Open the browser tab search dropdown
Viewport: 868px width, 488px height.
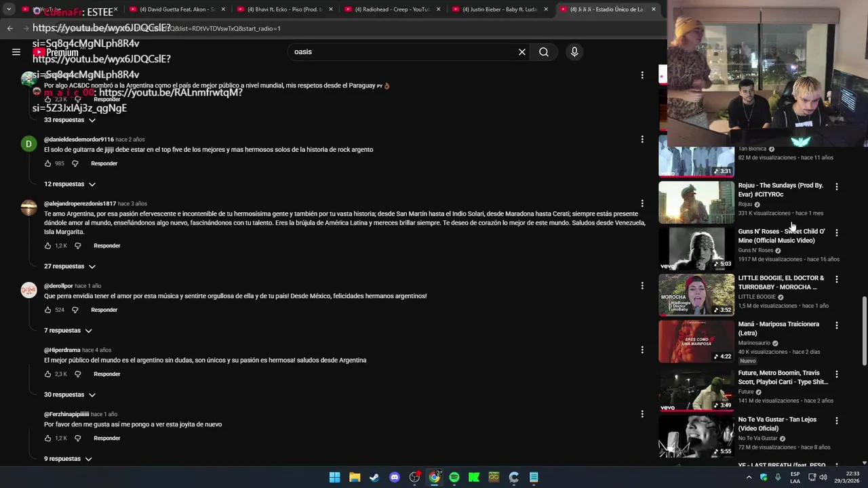(x=9, y=9)
